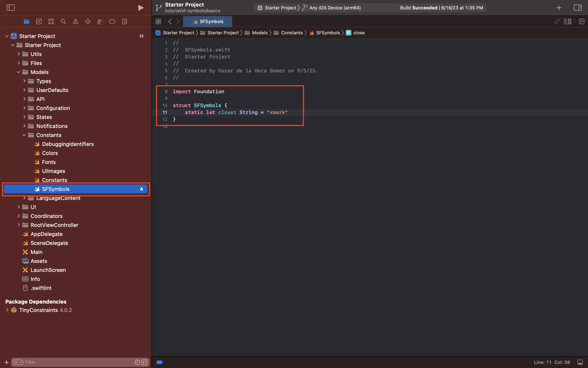Select the warnings filter icon in toolbar
This screenshot has height=368, width=588.
75,22
